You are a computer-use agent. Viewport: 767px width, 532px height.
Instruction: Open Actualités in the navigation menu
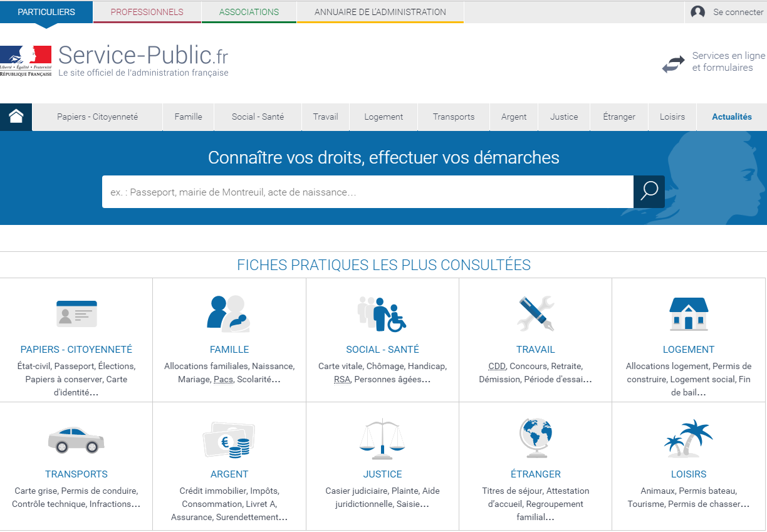(732, 117)
